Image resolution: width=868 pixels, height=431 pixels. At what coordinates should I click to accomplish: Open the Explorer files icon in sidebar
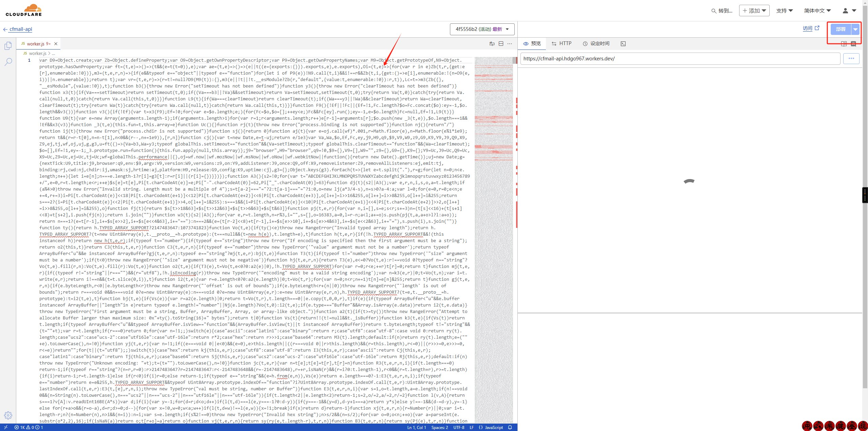coord(8,45)
